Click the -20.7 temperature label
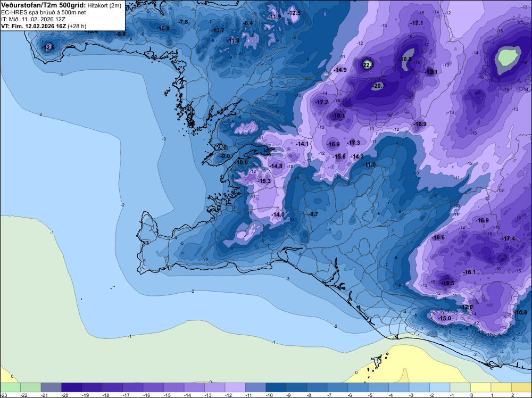 click(379, 86)
